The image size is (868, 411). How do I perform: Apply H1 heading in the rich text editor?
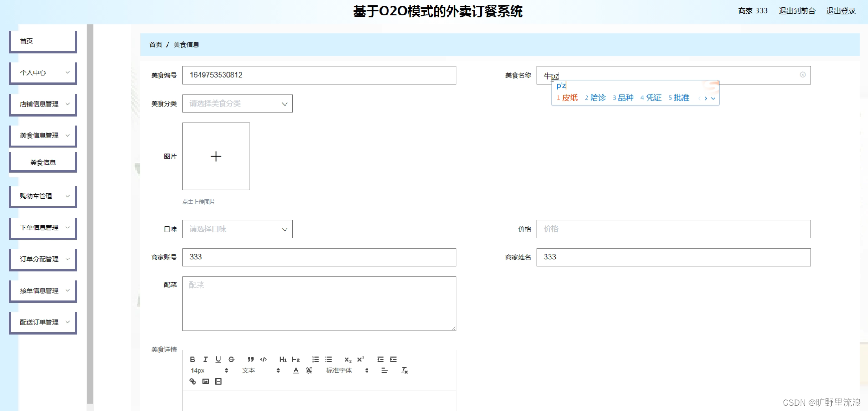tap(283, 359)
